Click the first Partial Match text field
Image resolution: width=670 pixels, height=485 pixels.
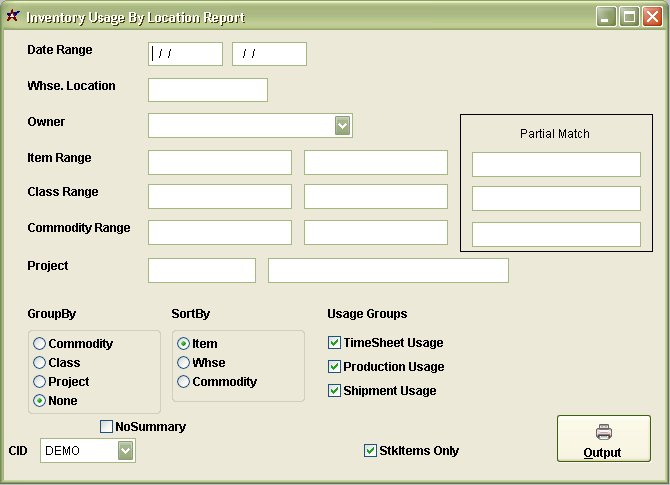pyautogui.click(x=556, y=164)
